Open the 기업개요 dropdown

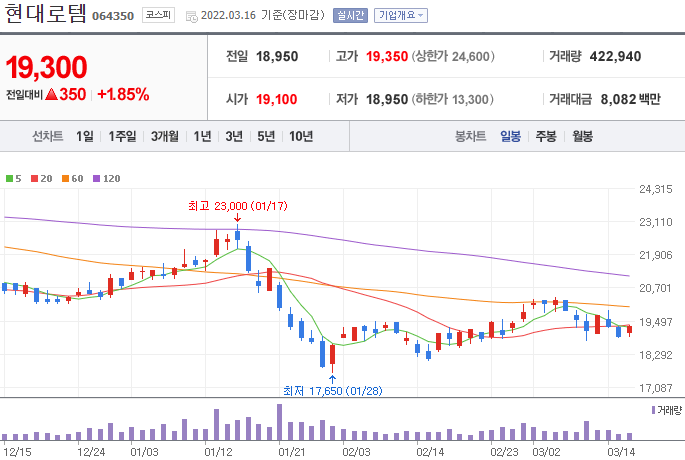(401, 15)
